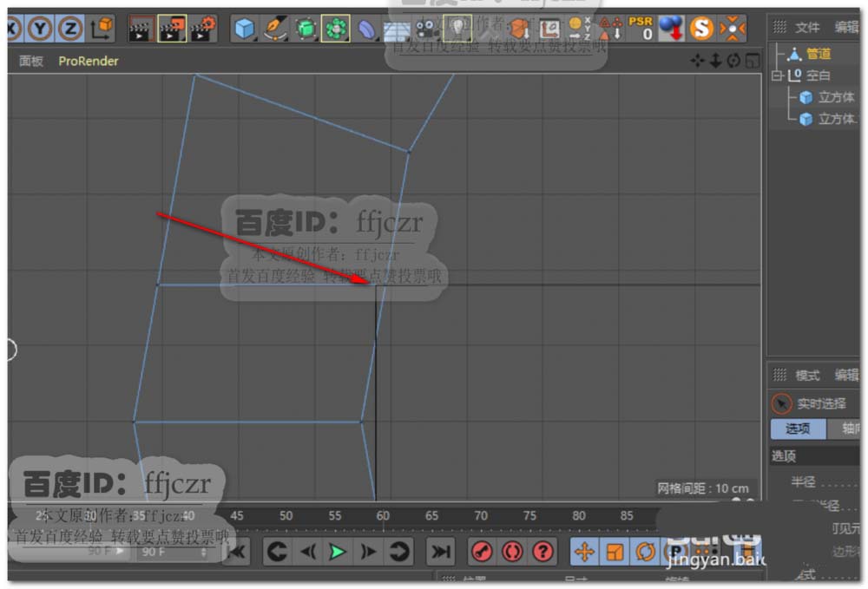Open Edit Render Settings gear clapperboard

(202, 29)
